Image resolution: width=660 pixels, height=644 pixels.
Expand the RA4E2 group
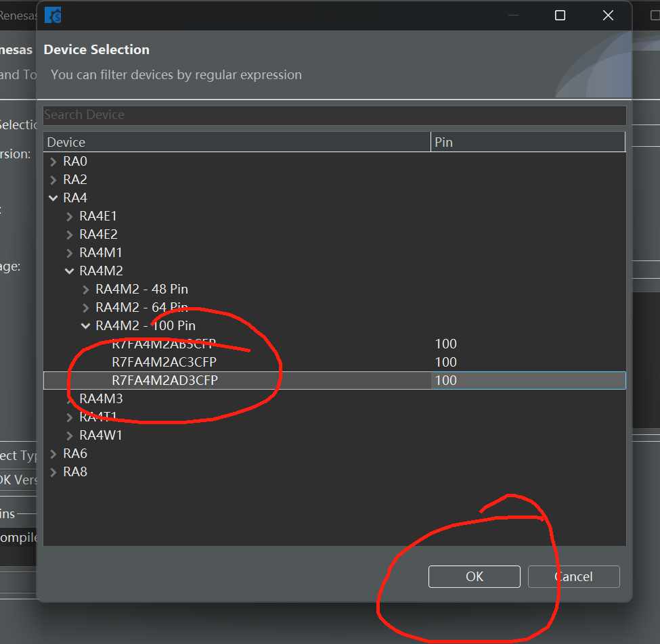[70, 235]
